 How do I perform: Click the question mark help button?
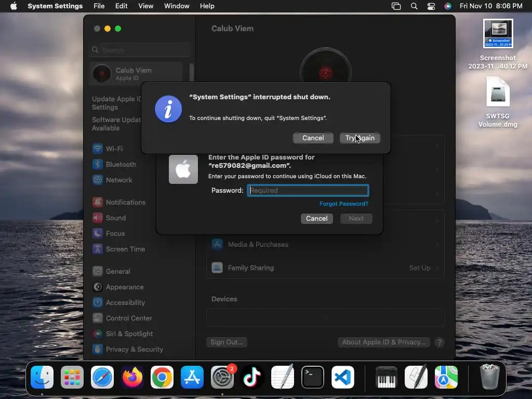point(440,342)
